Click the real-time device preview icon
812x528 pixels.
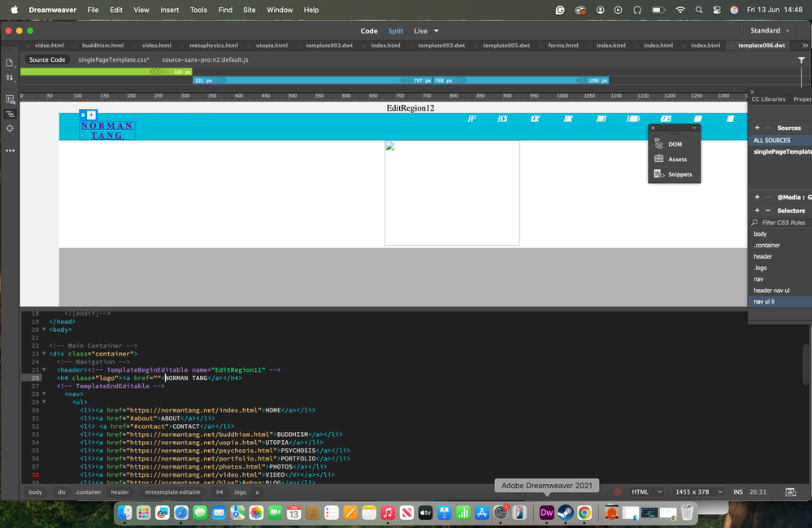pyautogui.click(x=790, y=491)
